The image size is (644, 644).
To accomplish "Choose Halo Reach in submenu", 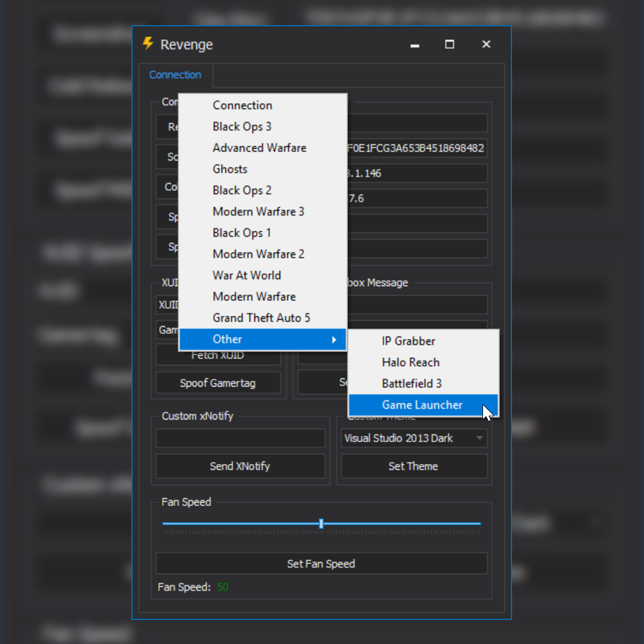I will coord(411,362).
